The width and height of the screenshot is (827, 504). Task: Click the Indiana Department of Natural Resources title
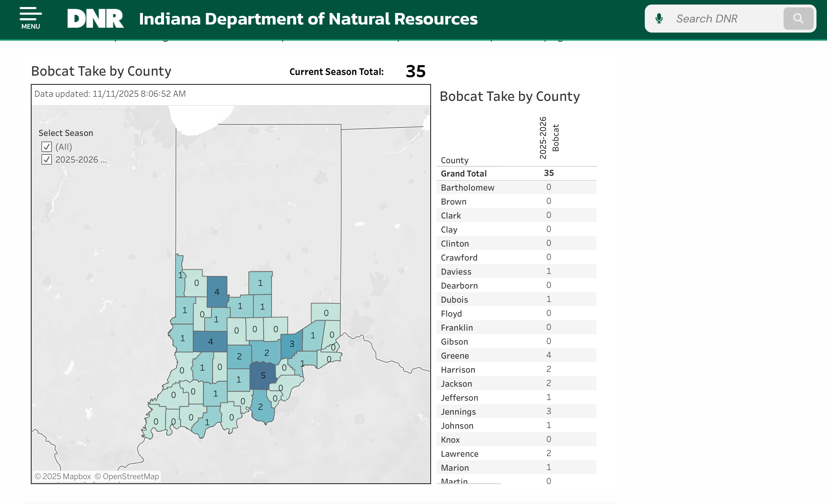(308, 19)
